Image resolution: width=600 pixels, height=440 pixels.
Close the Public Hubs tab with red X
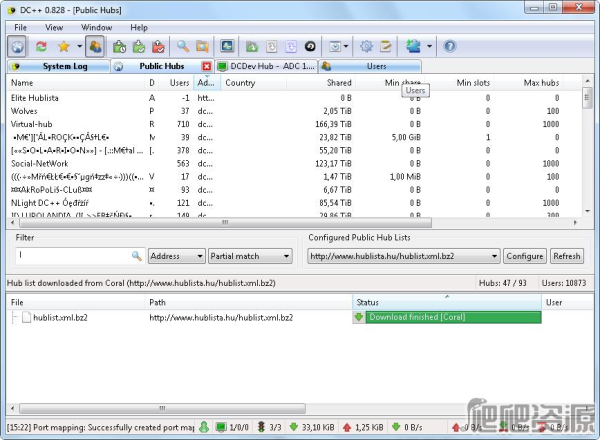pyautogui.click(x=207, y=67)
